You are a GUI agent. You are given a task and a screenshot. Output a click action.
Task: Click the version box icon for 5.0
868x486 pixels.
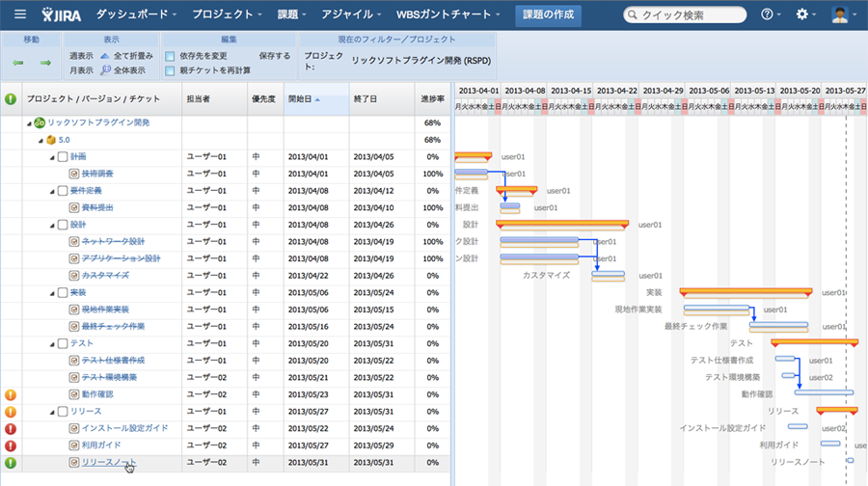click(51, 140)
